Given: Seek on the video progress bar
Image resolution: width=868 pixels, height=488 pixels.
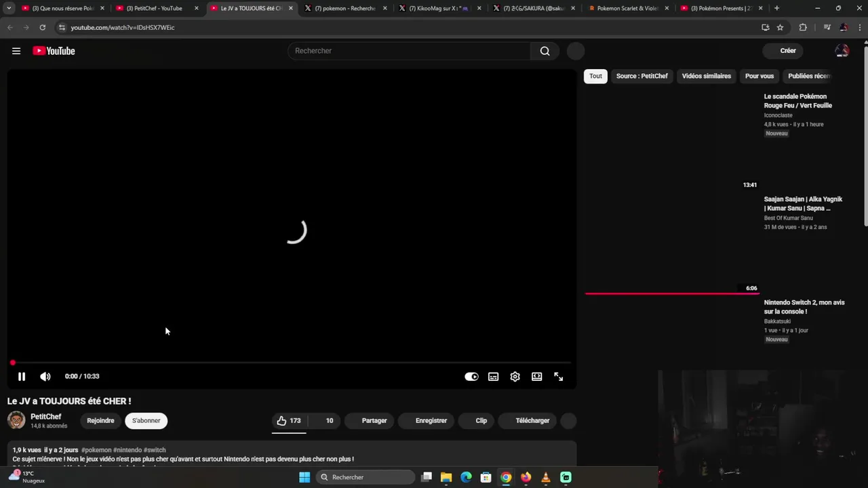Looking at the screenshot, I should click(292, 363).
